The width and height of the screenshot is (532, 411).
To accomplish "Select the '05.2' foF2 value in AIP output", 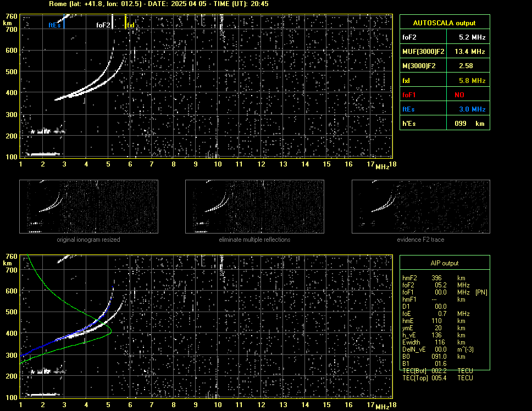I will click(441, 285).
